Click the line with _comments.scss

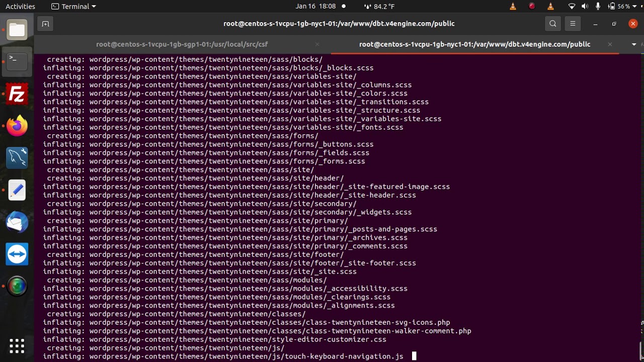pyautogui.click(x=225, y=246)
